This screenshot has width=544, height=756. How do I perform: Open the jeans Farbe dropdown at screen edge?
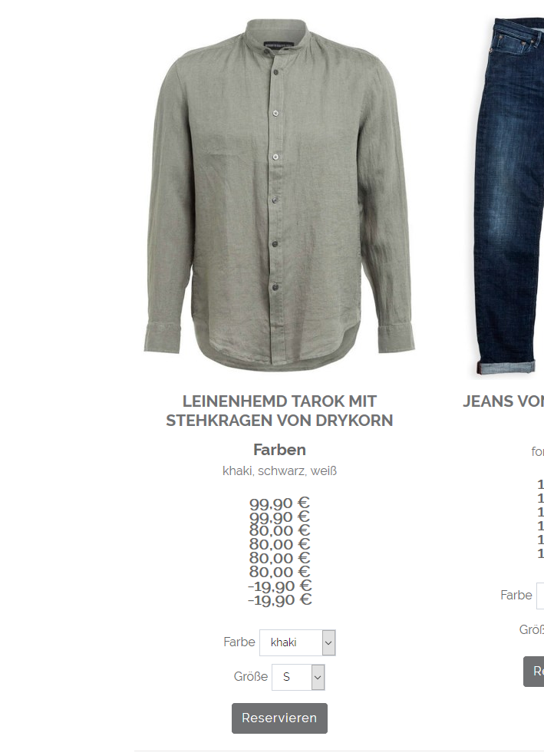540,596
